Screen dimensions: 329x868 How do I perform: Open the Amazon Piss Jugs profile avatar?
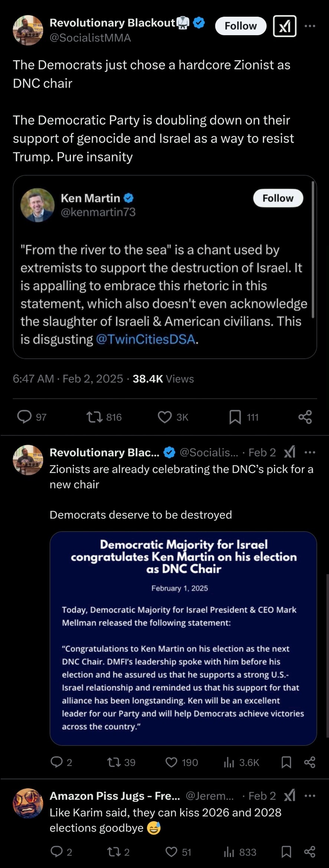click(28, 803)
